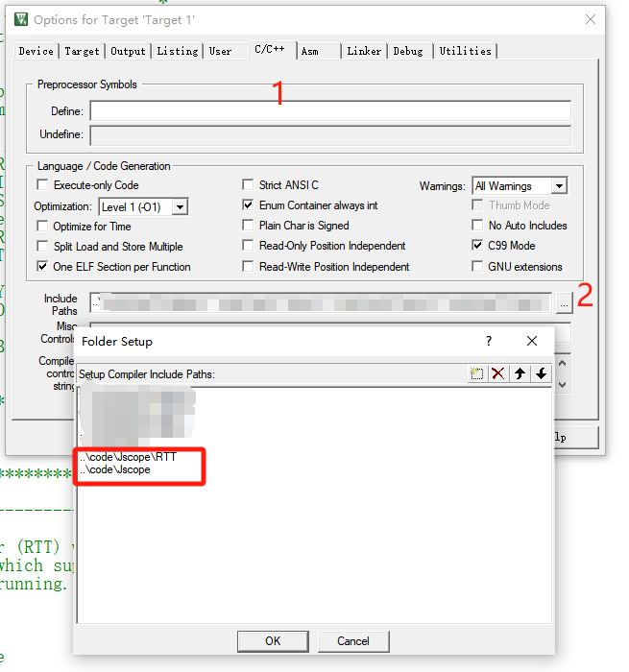The height and width of the screenshot is (672, 629).
Task: Click OK in Folder Setup
Action: pos(273,640)
